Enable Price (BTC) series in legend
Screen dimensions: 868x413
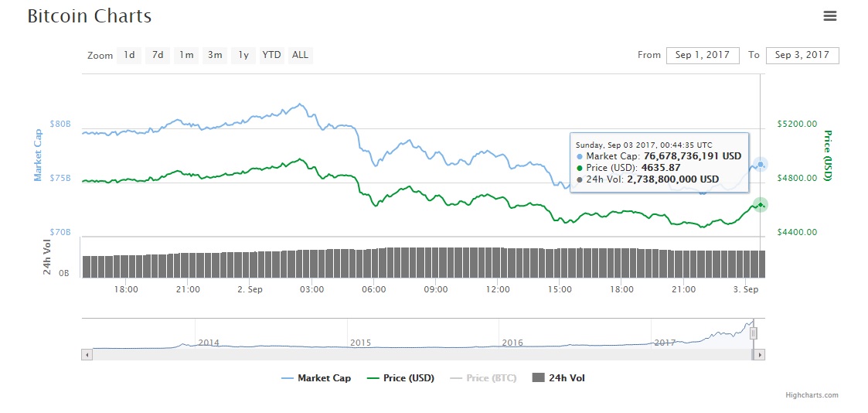(483, 378)
